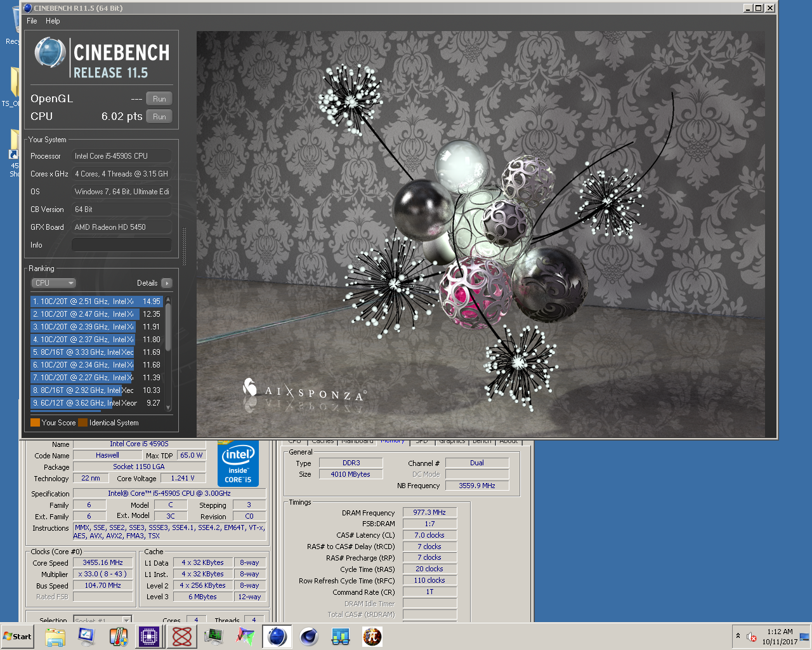Open the dark sphere Cinebench taskbar icon

point(309,637)
